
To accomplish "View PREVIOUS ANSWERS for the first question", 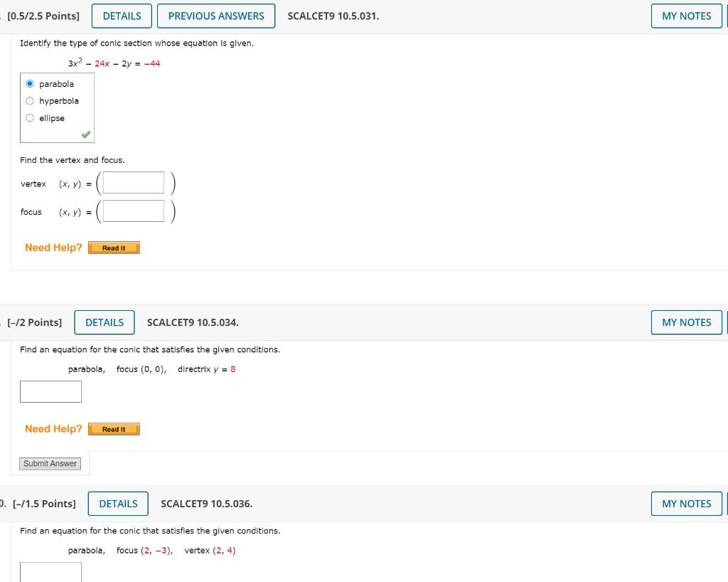I will coord(216,16).
